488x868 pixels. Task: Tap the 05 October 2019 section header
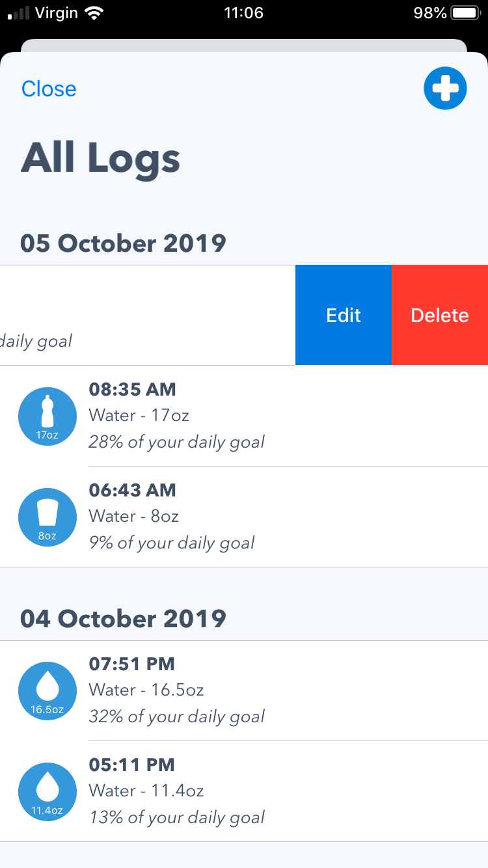click(123, 243)
